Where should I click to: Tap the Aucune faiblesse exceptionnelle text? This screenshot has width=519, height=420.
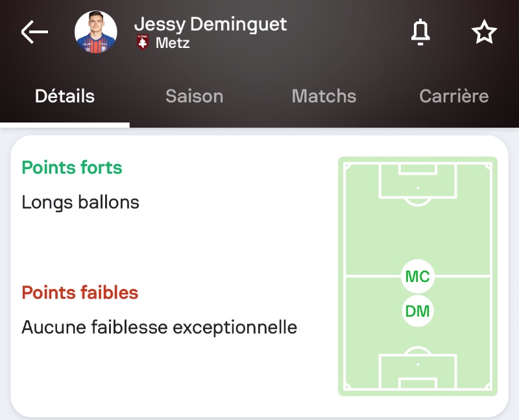pos(160,327)
